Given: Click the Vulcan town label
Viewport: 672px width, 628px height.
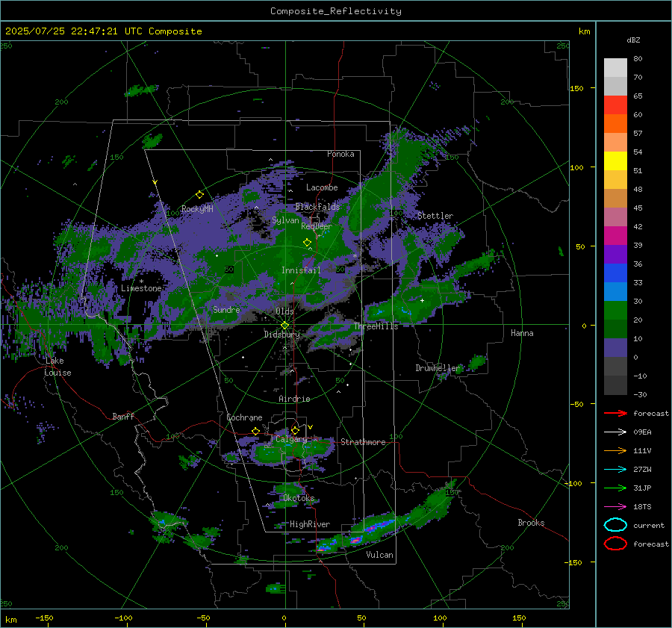Looking at the screenshot, I should tap(379, 554).
